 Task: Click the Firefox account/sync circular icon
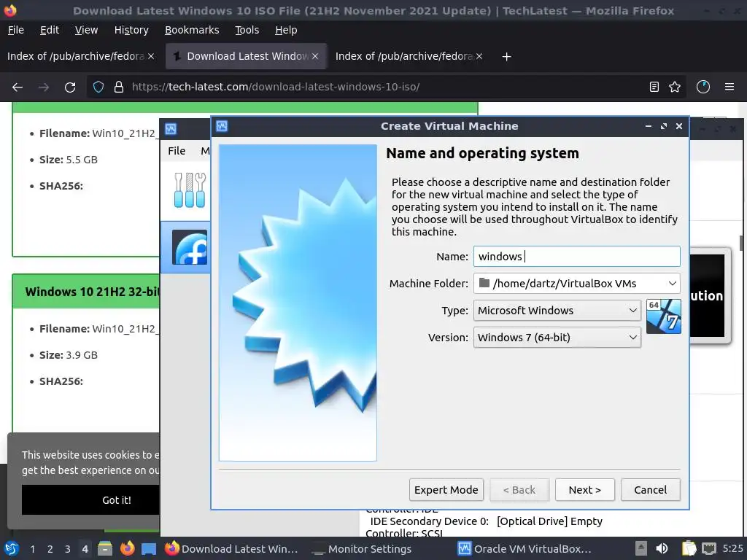tap(703, 87)
